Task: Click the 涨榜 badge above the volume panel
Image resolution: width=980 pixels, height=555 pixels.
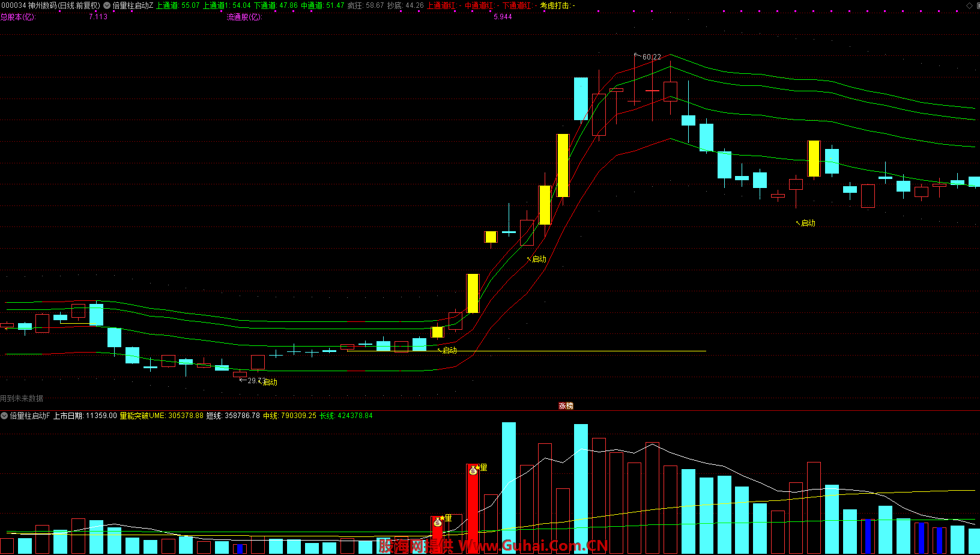Action: pos(566,406)
